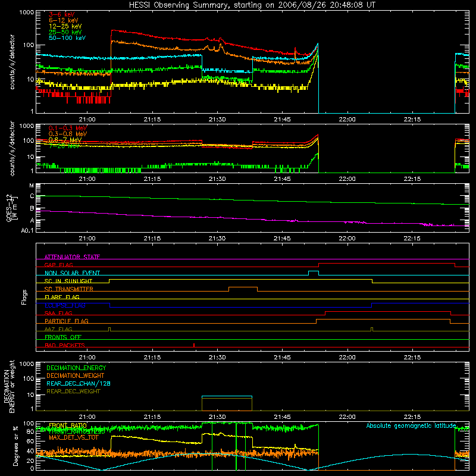476x476 pixels.
Task: Click the GOES-12 W m-2 axis label
Action: [x=11, y=208]
